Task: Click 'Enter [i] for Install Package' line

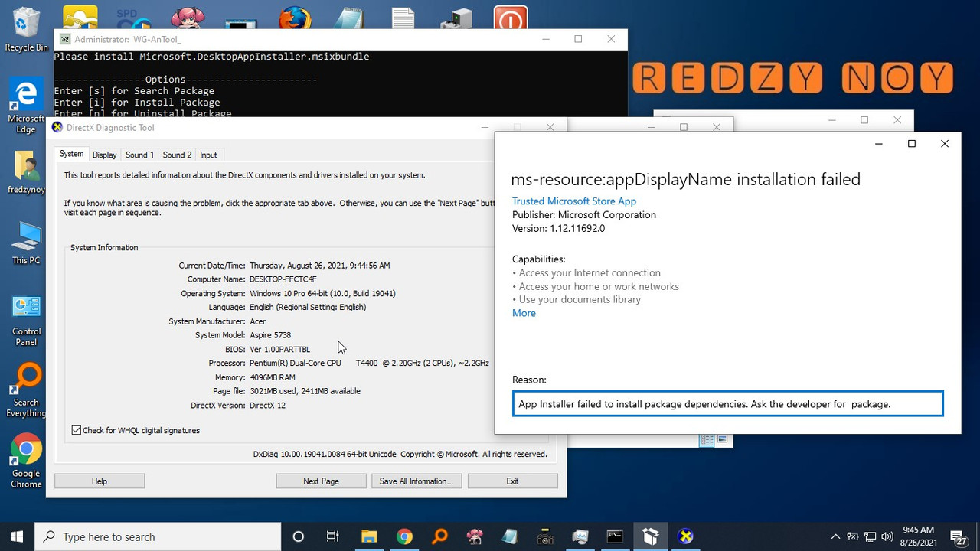Action: point(137,102)
